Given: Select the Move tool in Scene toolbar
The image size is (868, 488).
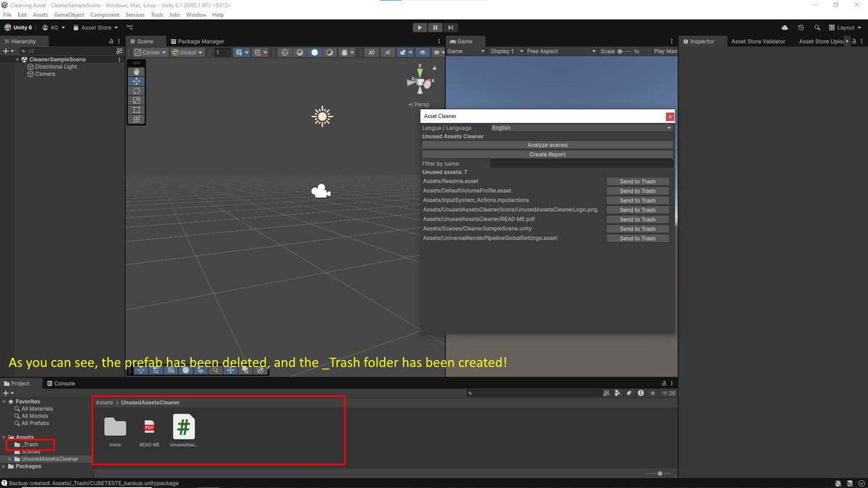Looking at the screenshot, I should point(137,81).
